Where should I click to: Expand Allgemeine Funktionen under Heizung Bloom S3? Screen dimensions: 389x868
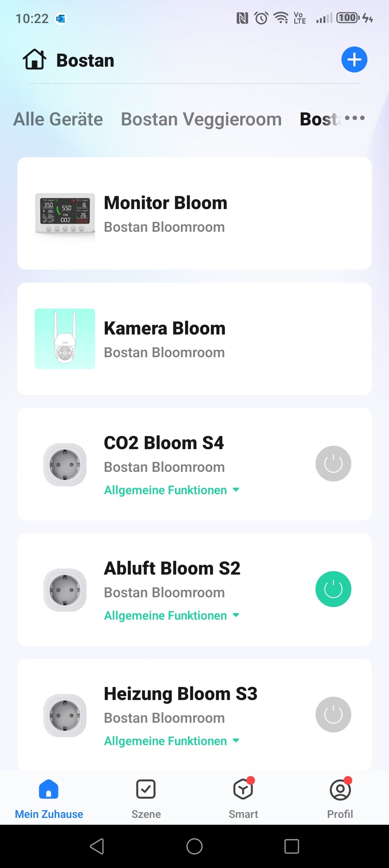(x=171, y=741)
